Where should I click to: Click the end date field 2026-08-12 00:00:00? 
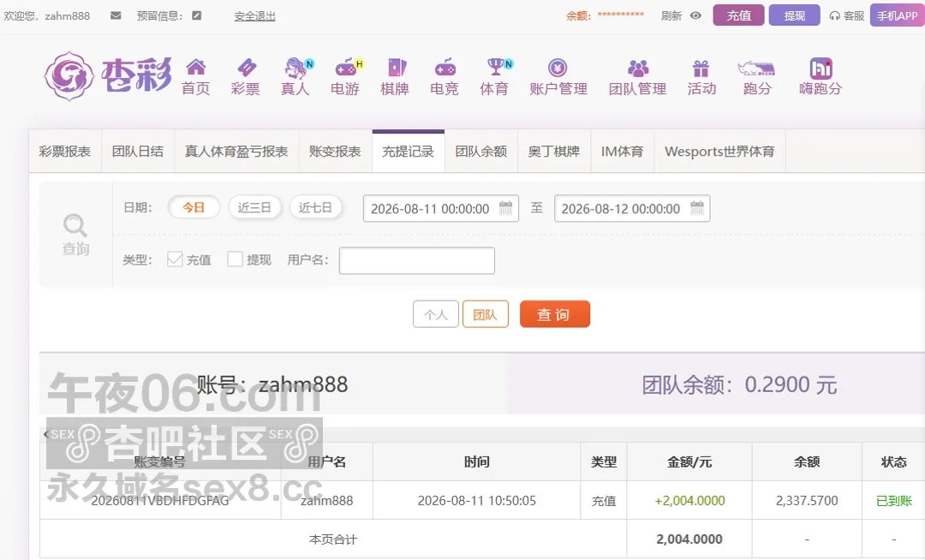[x=632, y=209]
